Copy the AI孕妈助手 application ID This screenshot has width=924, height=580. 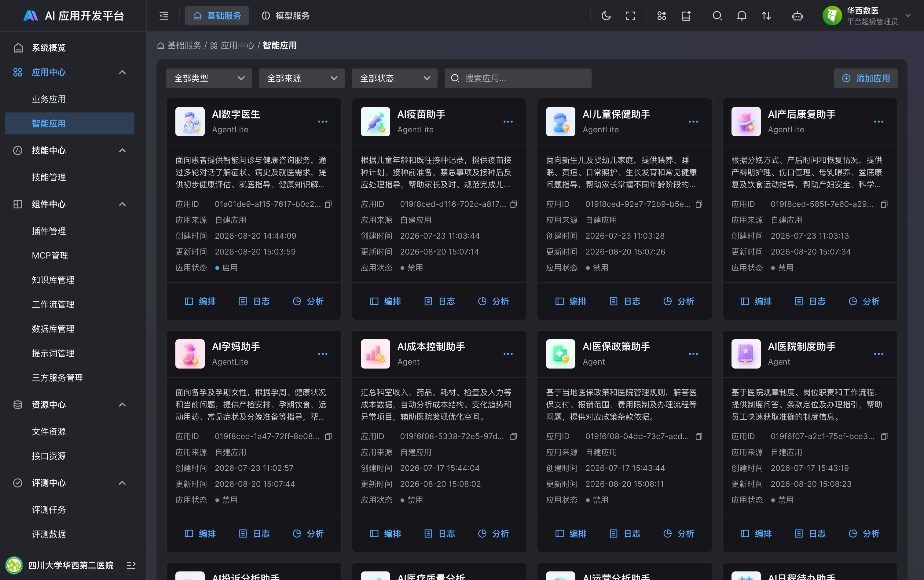coord(328,436)
